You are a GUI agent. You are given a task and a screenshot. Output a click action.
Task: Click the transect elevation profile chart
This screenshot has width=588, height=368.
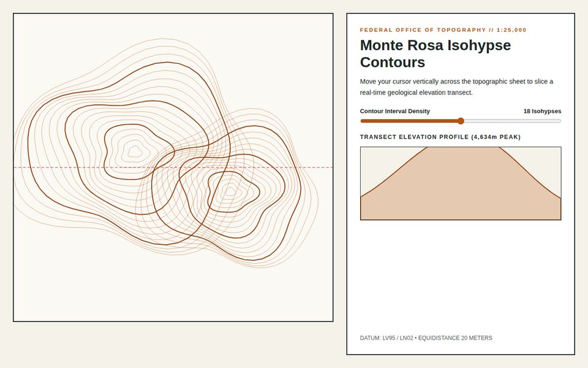tap(461, 183)
